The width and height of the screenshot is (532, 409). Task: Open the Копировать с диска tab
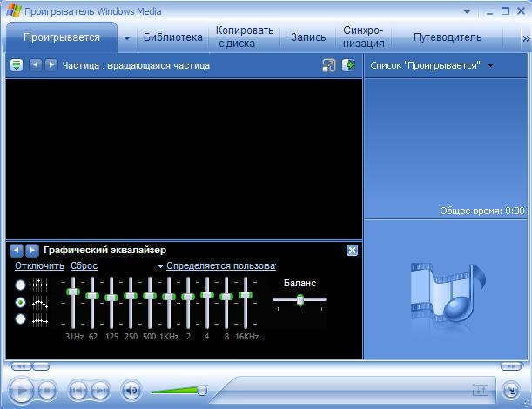click(x=245, y=37)
